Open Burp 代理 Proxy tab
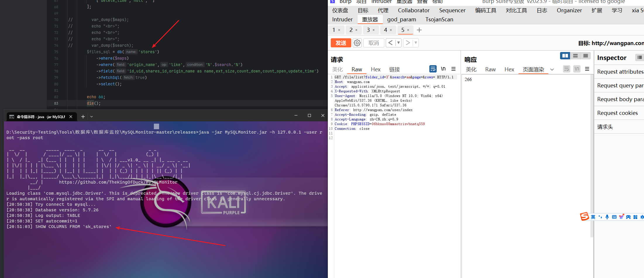Image resolution: width=644 pixels, height=278 pixels. 383,11
